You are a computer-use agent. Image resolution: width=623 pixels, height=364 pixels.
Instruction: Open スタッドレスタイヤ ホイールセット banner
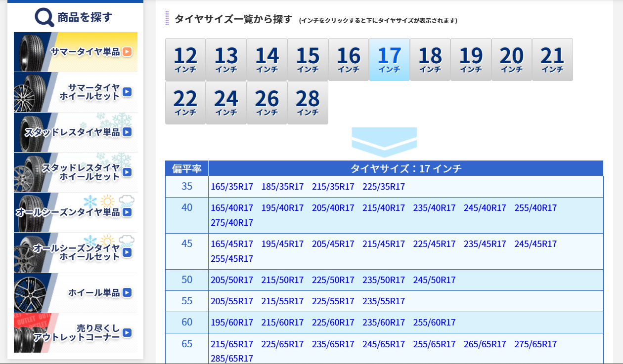tap(76, 172)
